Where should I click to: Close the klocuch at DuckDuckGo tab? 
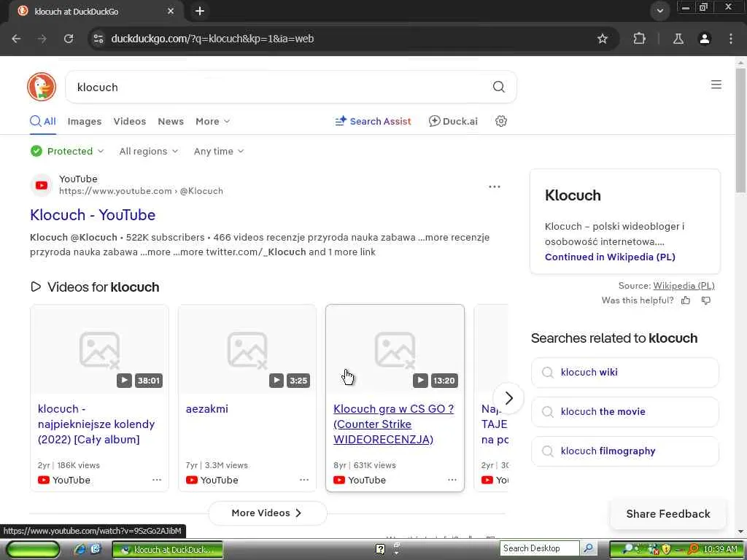[x=171, y=11]
